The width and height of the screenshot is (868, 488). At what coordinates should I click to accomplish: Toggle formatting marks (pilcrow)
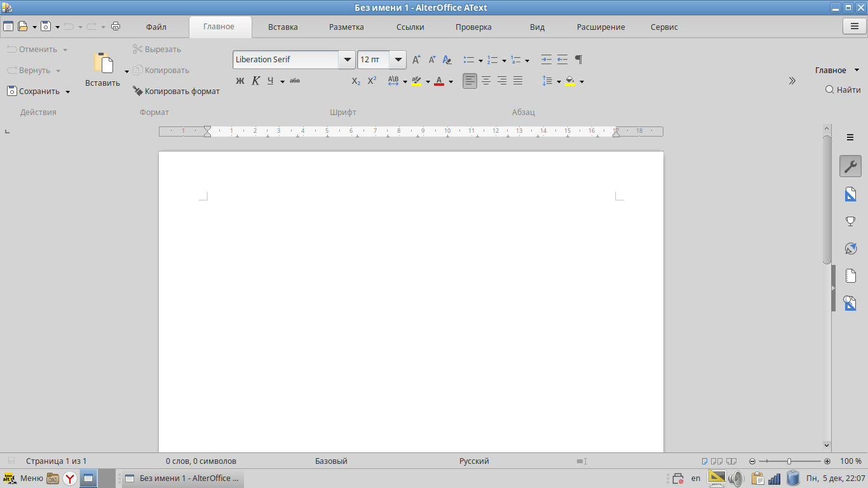pyautogui.click(x=578, y=60)
